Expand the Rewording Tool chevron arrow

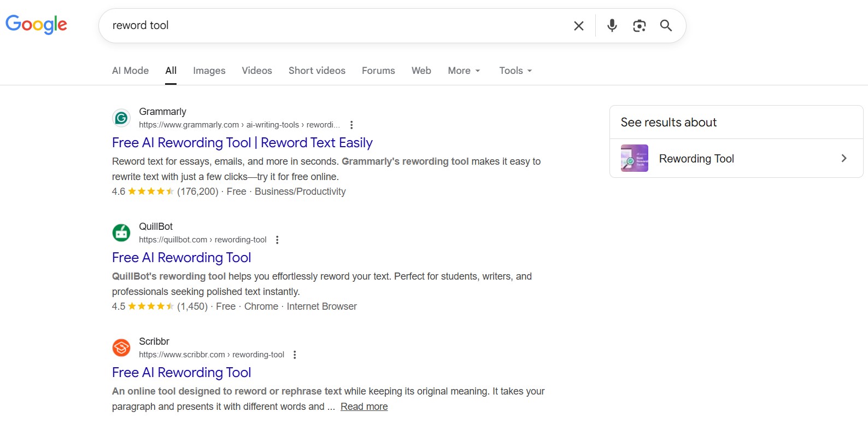[x=844, y=158]
